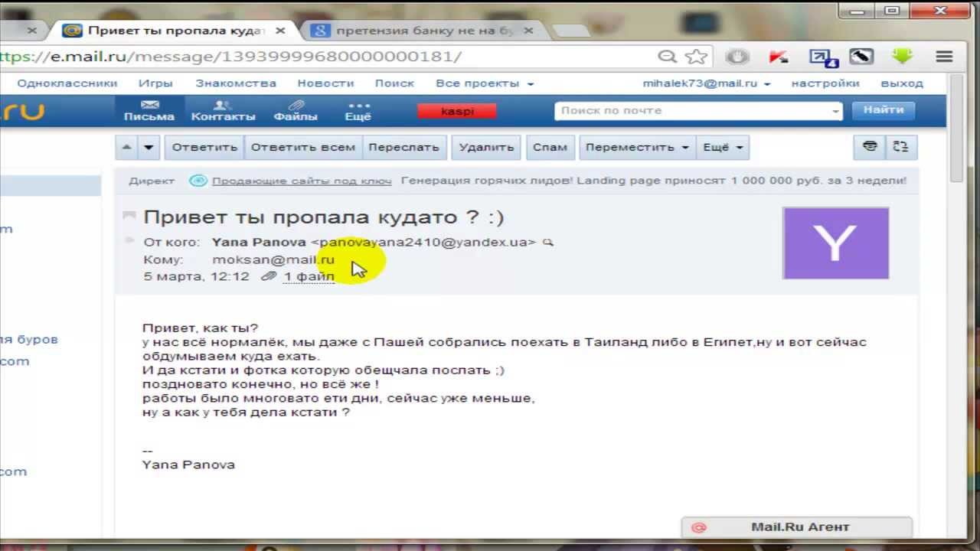
Task: Go to next message arrow down
Action: tap(149, 147)
